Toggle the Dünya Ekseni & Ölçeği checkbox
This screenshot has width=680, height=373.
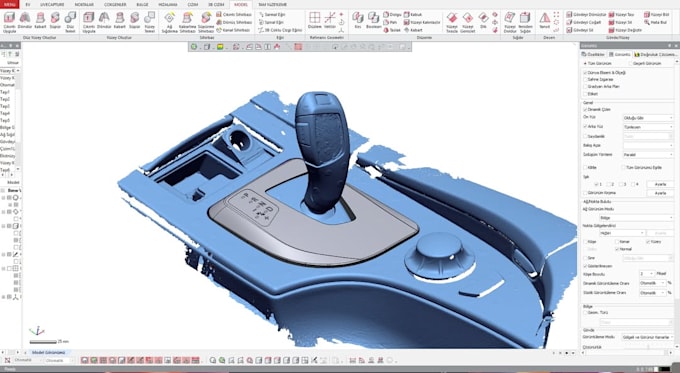pos(585,73)
